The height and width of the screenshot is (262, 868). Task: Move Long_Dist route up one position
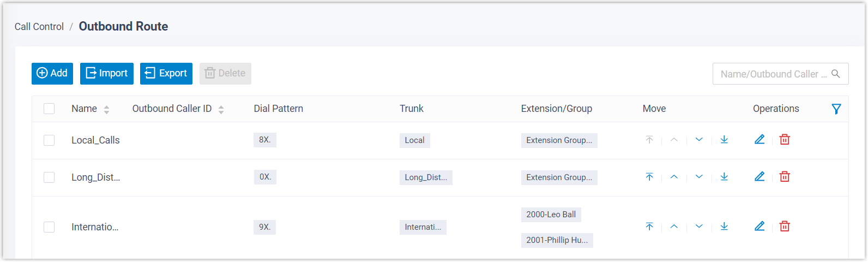674,177
